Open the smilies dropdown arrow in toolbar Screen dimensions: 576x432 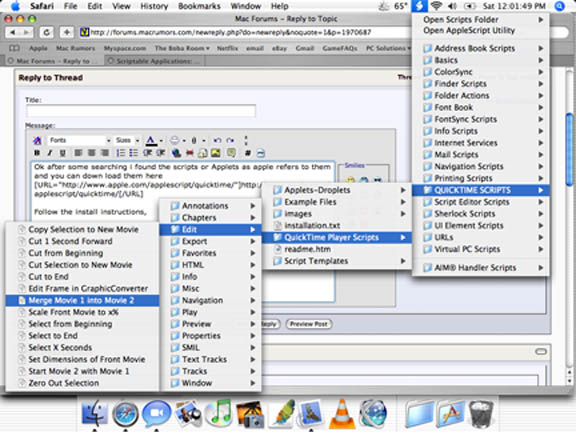coord(184,141)
